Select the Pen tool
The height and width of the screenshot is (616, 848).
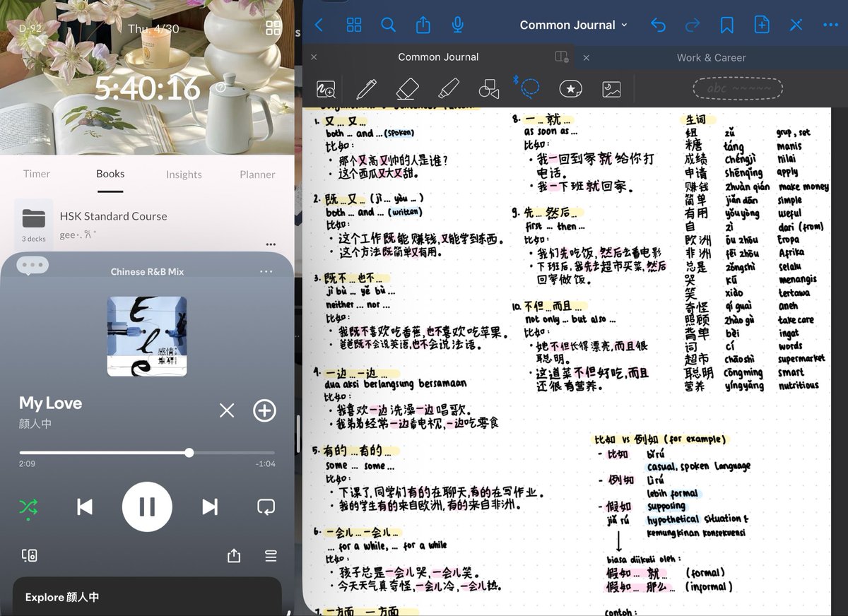pos(366,89)
